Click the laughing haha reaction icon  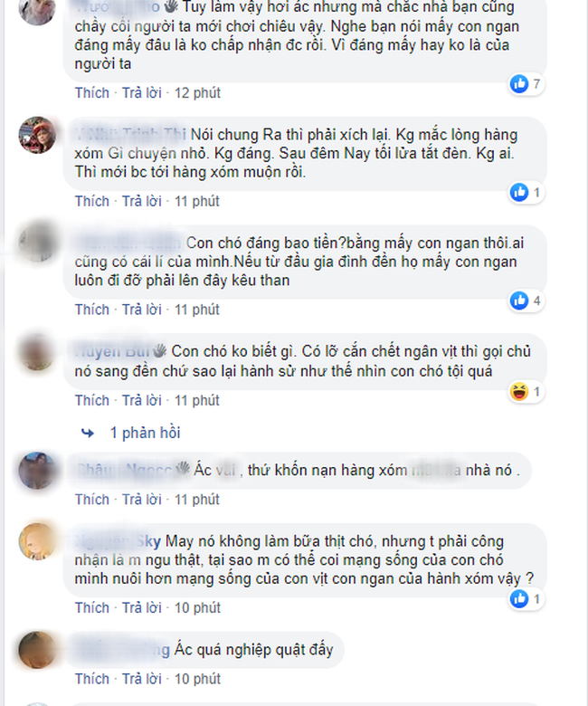tap(519, 392)
